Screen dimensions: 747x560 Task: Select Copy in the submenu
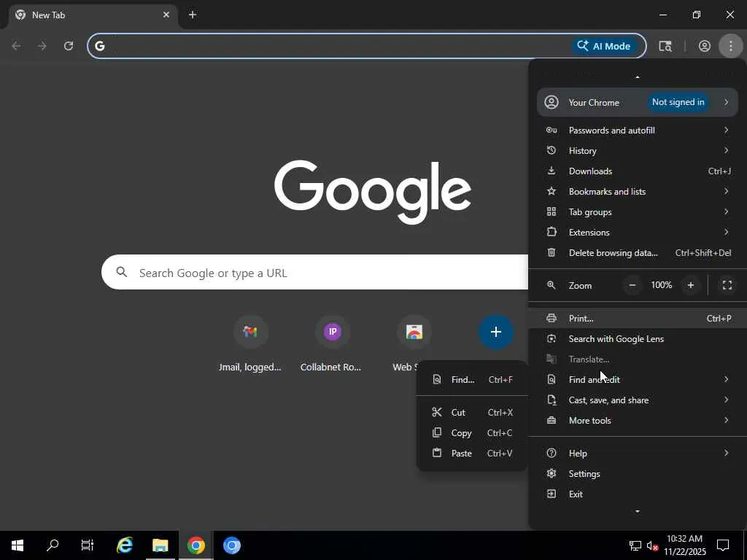(472, 433)
